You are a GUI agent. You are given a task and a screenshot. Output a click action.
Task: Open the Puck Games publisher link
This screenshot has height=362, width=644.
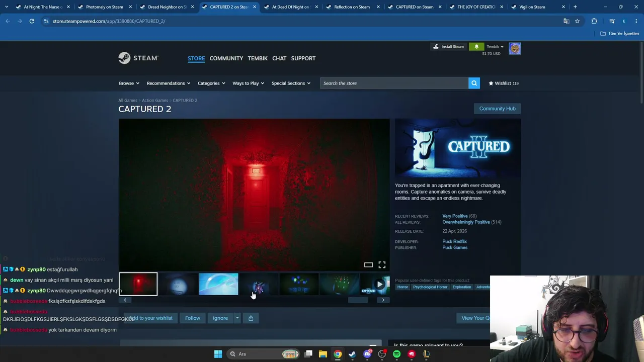point(455,247)
